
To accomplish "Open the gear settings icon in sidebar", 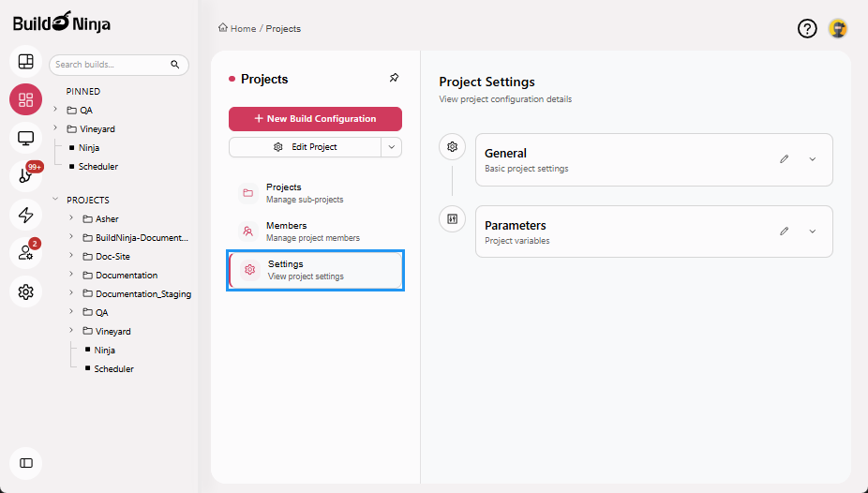I will point(25,291).
